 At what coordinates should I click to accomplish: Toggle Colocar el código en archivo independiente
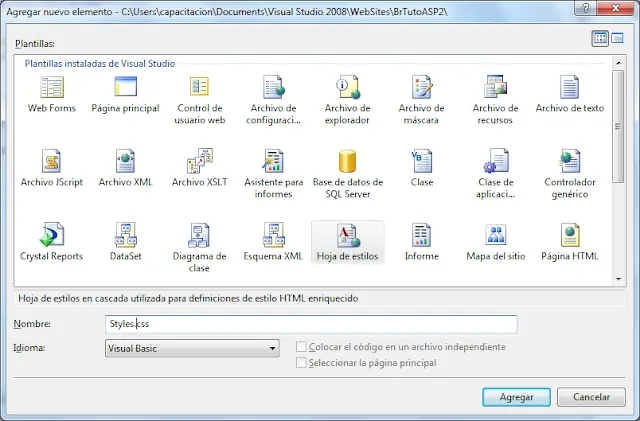(301, 347)
